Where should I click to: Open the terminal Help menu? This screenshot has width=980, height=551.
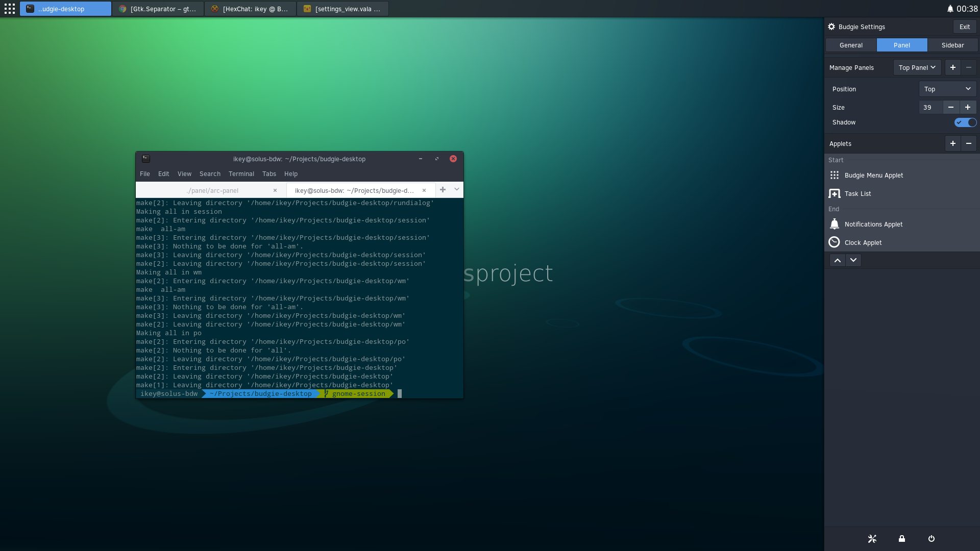pyautogui.click(x=291, y=174)
